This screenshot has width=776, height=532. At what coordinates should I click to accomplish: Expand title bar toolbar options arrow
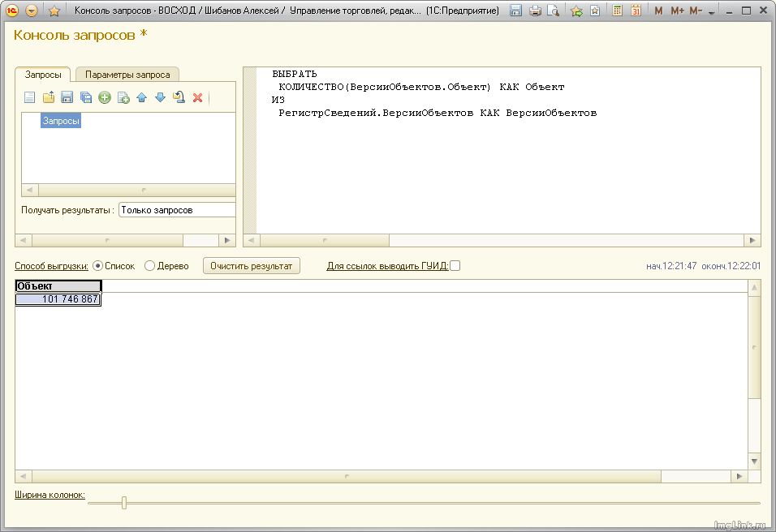point(712,12)
